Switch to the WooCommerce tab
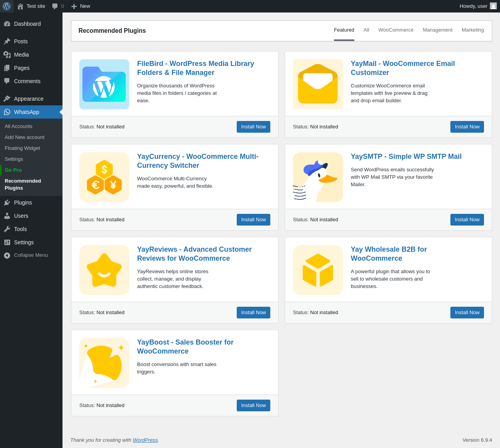This screenshot has width=500, height=448. pos(396,30)
